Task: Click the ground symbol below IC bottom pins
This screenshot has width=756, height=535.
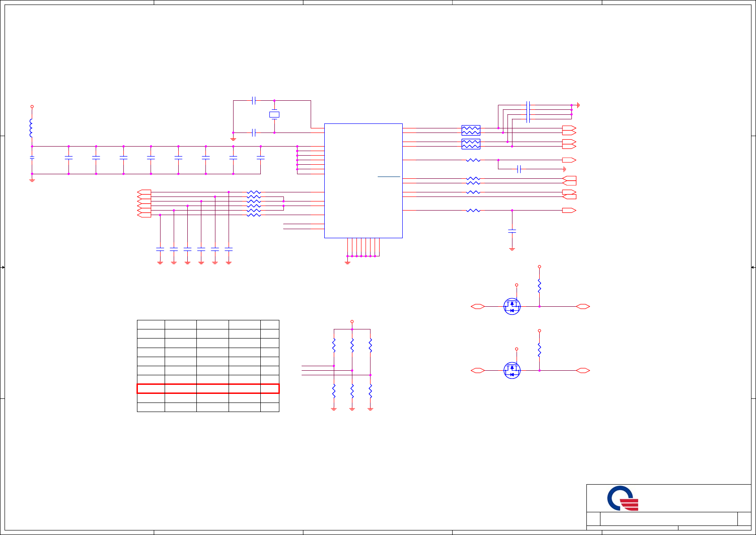Action: [347, 262]
